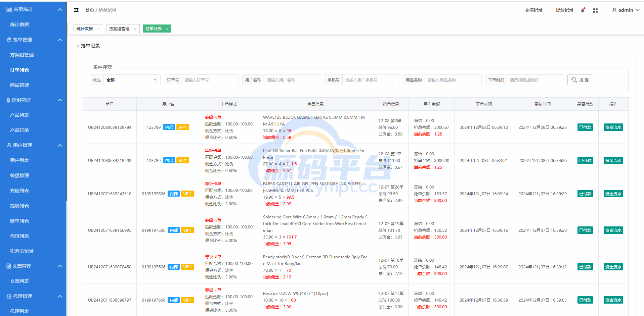644x316 pixels.
Task: Focus the 商品名称 input field
Action: pyautogui.click(x=453, y=80)
